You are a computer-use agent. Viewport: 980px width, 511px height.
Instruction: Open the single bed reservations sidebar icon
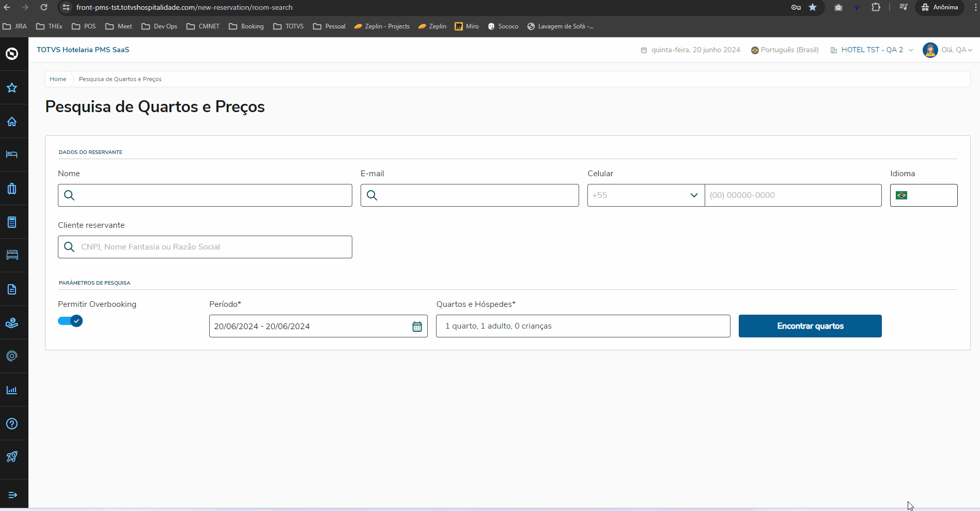click(12, 154)
